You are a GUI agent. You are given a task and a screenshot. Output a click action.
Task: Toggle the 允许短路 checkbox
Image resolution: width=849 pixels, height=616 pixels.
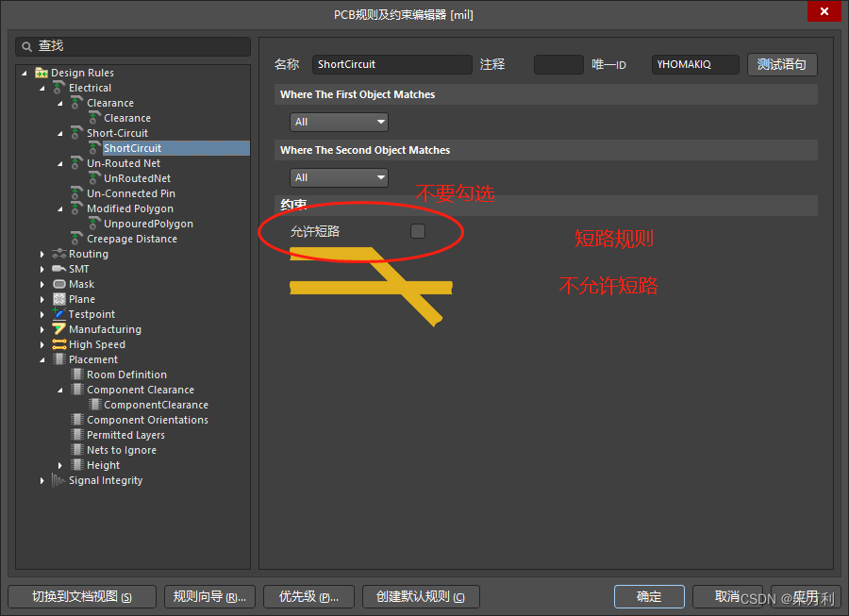coord(418,231)
